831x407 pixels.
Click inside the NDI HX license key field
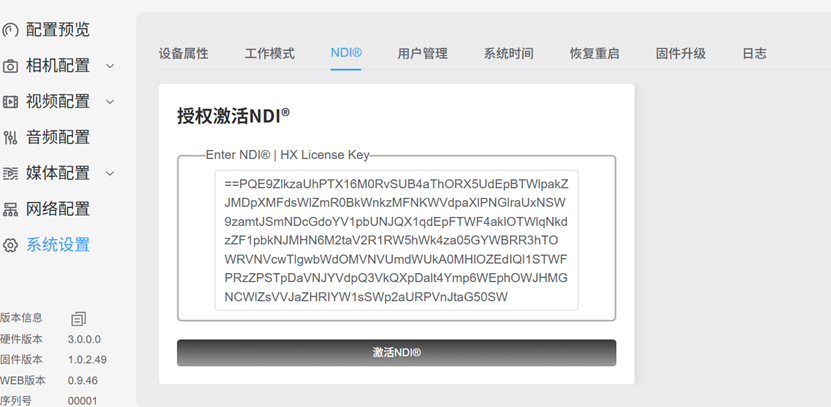pyautogui.click(x=396, y=240)
